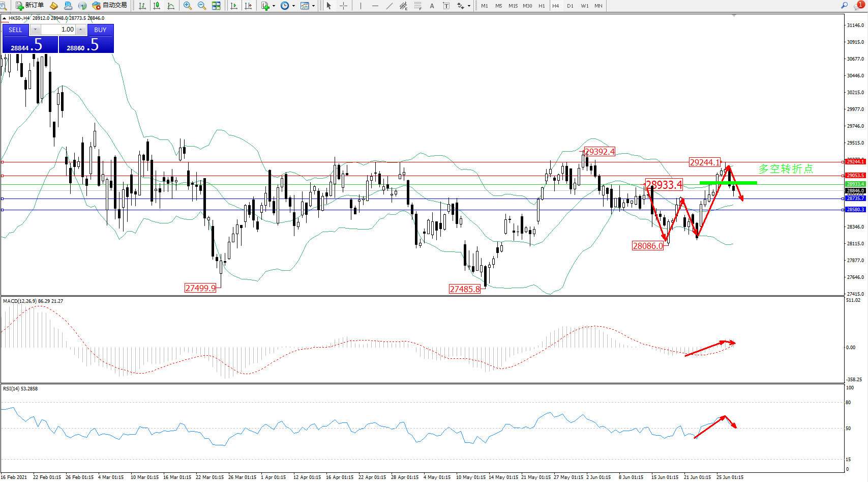Switch chart to candlesticks mode
This screenshot has height=482, width=868.
(x=157, y=6)
